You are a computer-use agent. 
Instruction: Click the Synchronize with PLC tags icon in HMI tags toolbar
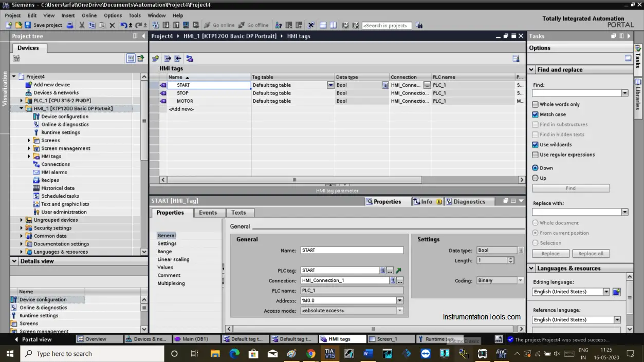point(189,59)
